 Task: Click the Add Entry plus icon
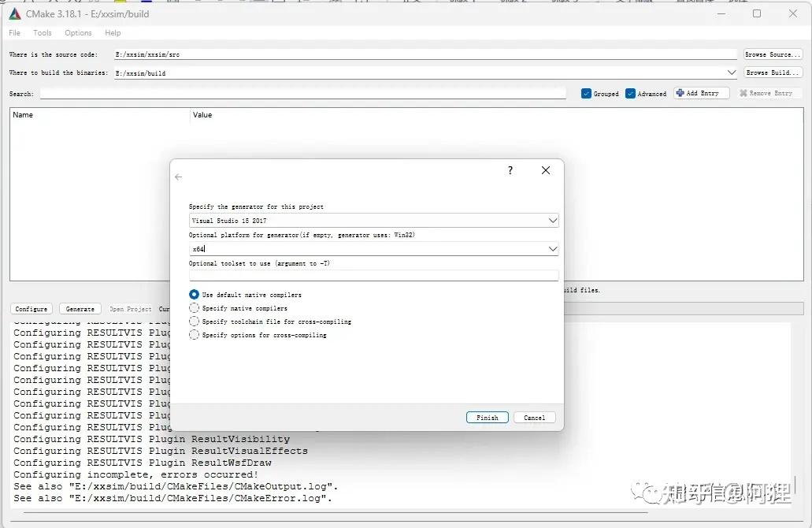pos(680,93)
